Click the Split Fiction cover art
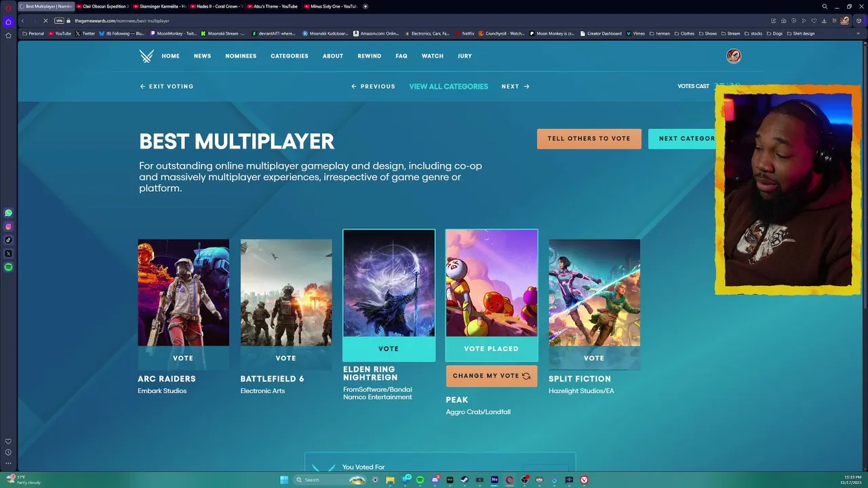Viewport: 868px width, 488px height. pyautogui.click(x=594, y=293)
